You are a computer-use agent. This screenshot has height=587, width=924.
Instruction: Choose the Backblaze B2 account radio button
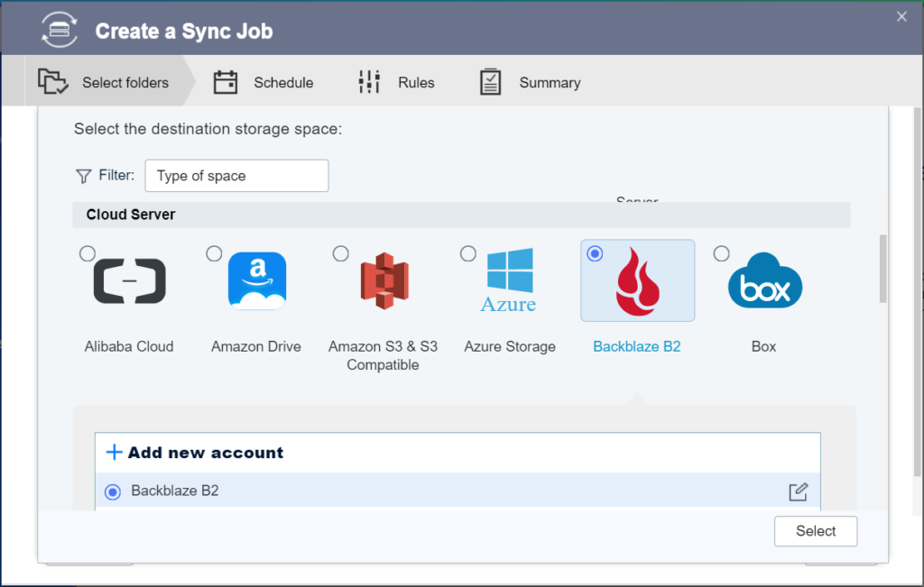coord(113,491)
